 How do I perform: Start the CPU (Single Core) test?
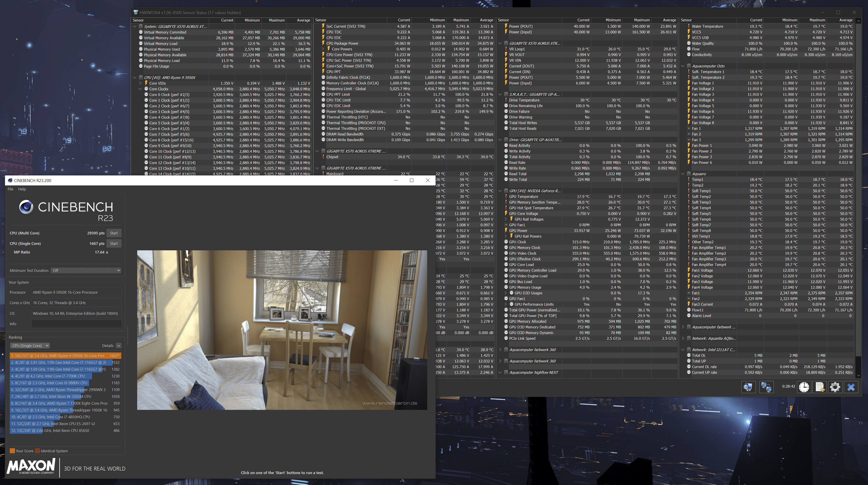[114, 244]
